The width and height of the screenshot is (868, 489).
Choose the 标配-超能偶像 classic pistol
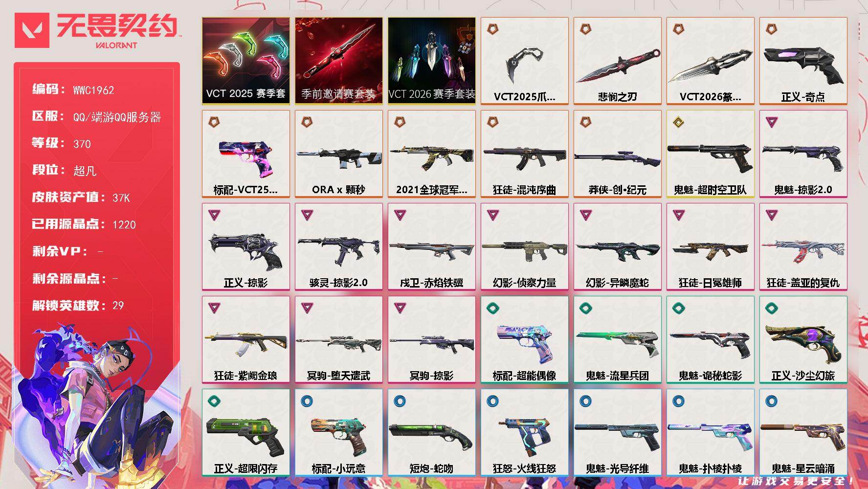(x=524, y=339)
